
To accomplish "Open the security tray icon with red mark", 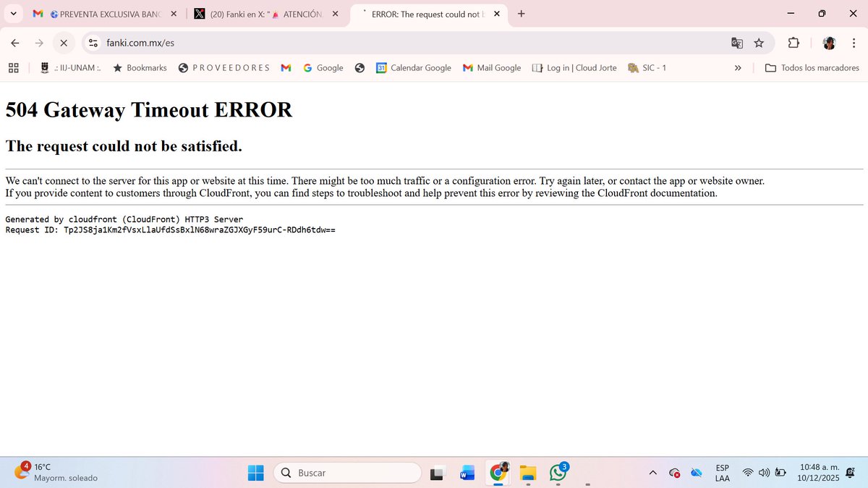I will [x=674, y=473].
